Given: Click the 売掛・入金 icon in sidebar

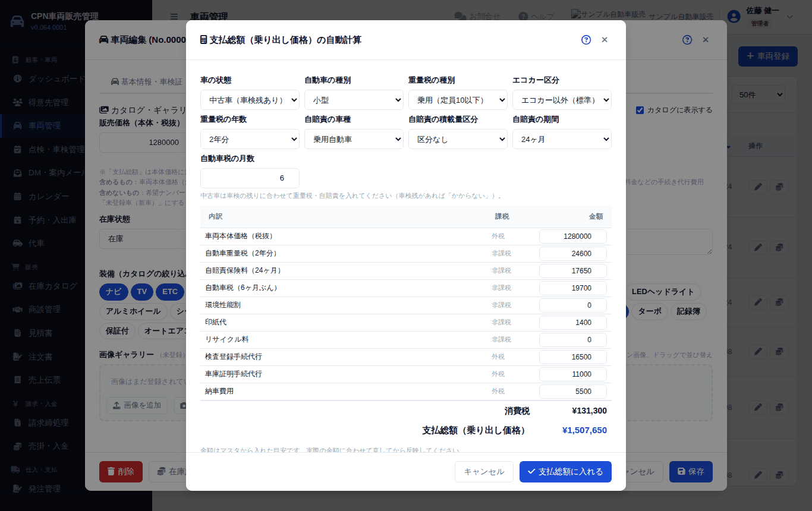Looking at the screenshot, I should [17, 446].
